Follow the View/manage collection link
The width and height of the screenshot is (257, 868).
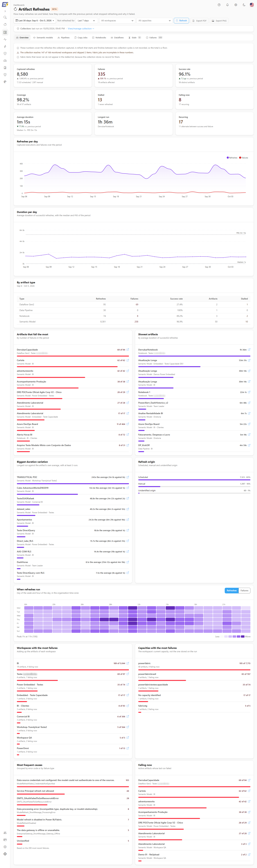pos(81,29)
